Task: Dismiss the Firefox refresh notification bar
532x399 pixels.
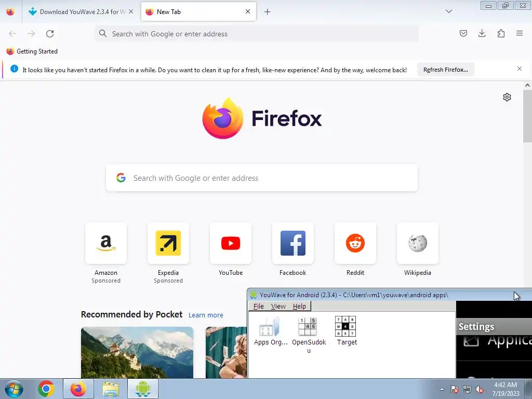Action: [520, 69]
